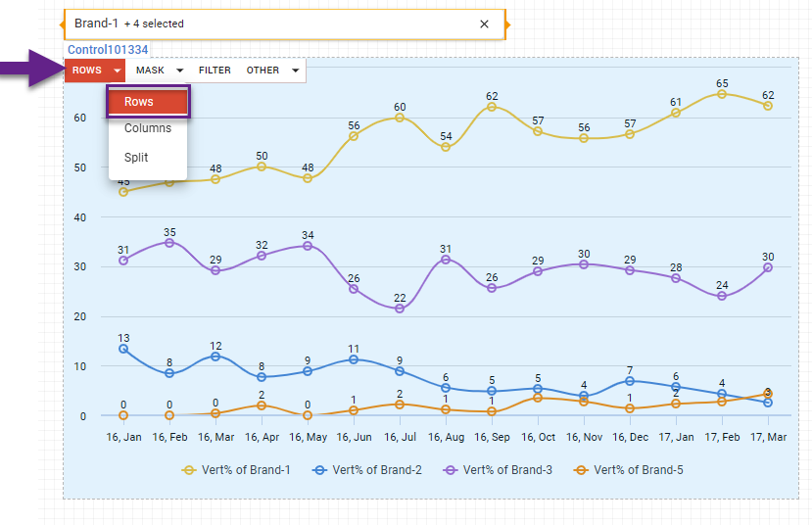Click Brand-2 data point at 16, Jan

pos(123,349)
